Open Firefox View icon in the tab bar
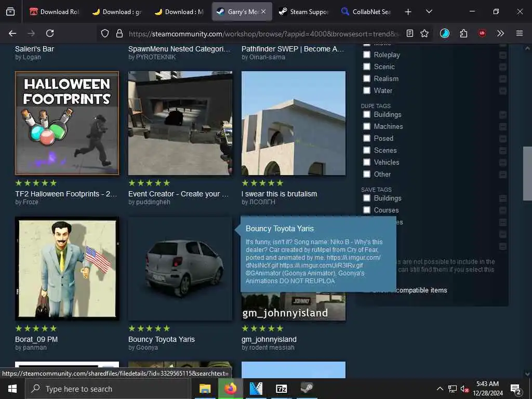The width and height of the screenshot is (532, 399). 10,11
